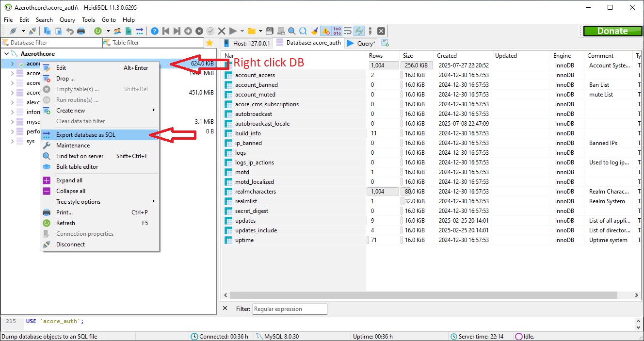The width and height of the screenshot is (644, 341).
Task: Click the Disconnect plug icon
Action: (x=33, y=31)
